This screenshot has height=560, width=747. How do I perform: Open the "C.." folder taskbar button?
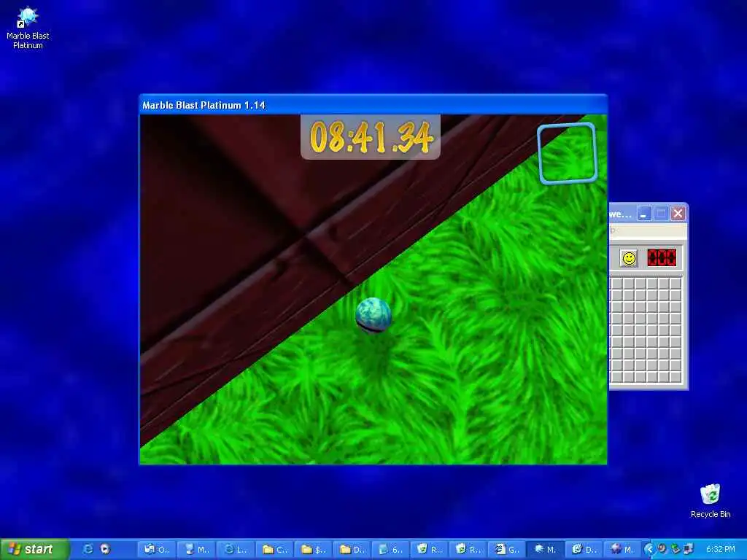(274, 550)
